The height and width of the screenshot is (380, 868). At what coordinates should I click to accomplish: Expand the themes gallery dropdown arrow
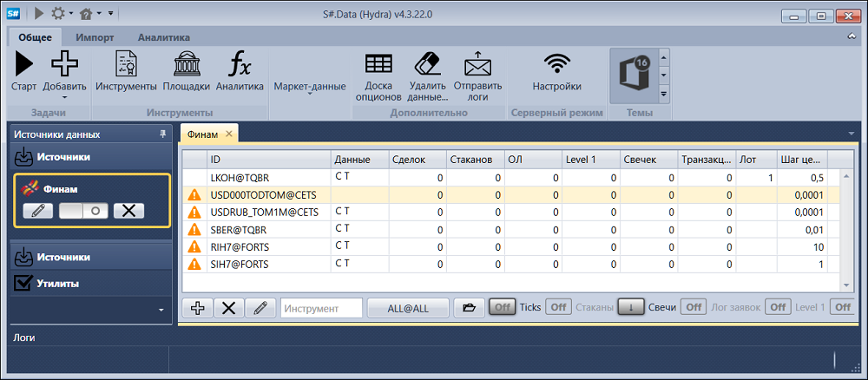click(664, 94)
